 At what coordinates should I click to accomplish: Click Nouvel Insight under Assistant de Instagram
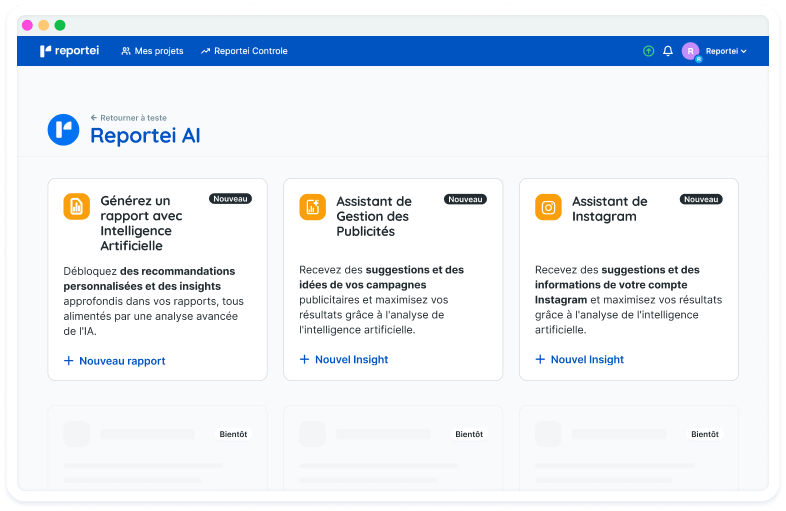click(579, 360)
